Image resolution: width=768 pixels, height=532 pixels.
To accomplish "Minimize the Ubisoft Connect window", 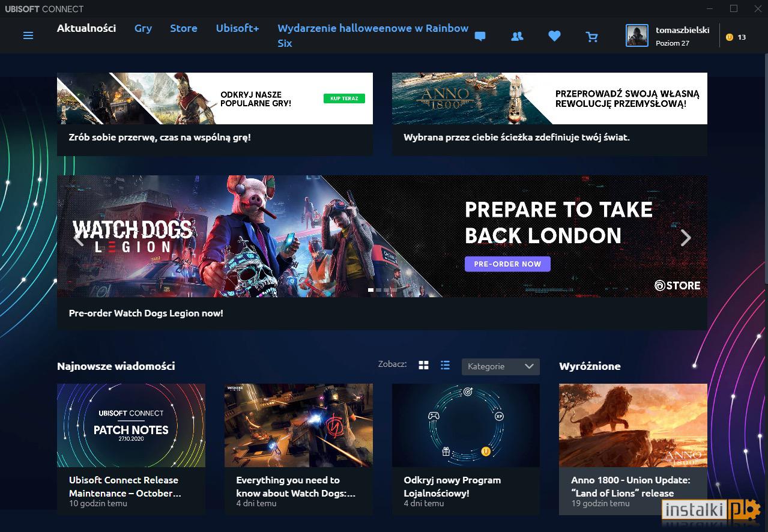I will [710, 8].
